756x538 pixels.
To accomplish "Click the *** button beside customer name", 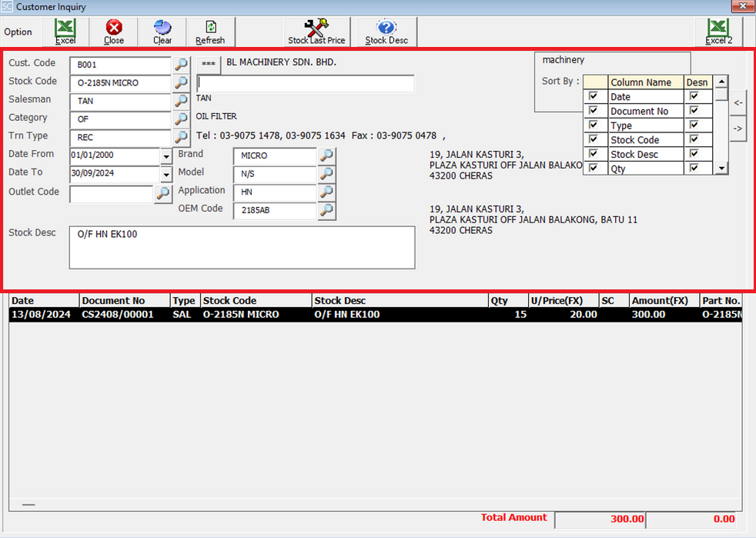I will coord(209,64).
